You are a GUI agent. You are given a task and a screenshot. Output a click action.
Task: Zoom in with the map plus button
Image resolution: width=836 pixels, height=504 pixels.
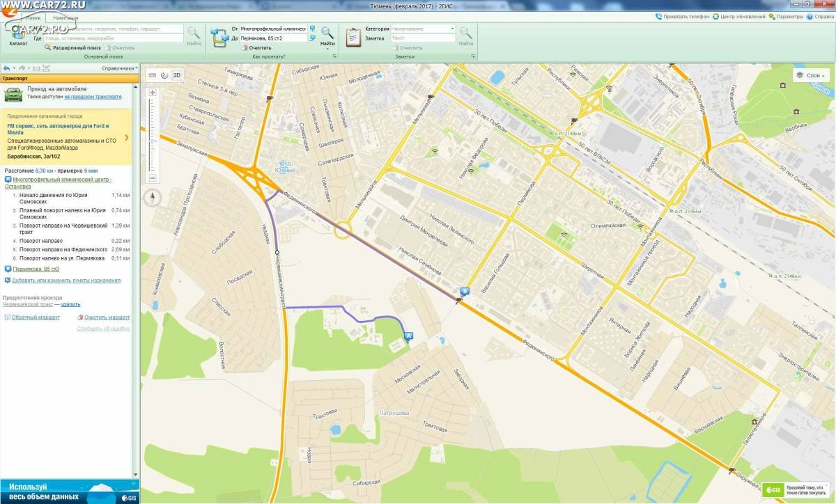click(152, 92)
